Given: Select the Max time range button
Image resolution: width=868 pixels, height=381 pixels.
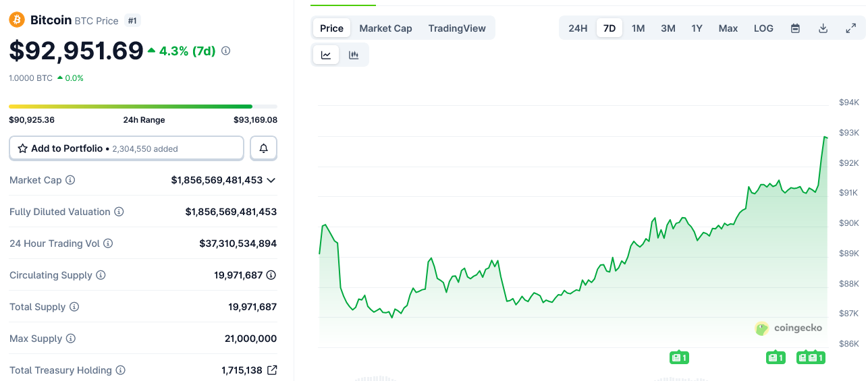Looking at the screenshot, I should (728, 28).
